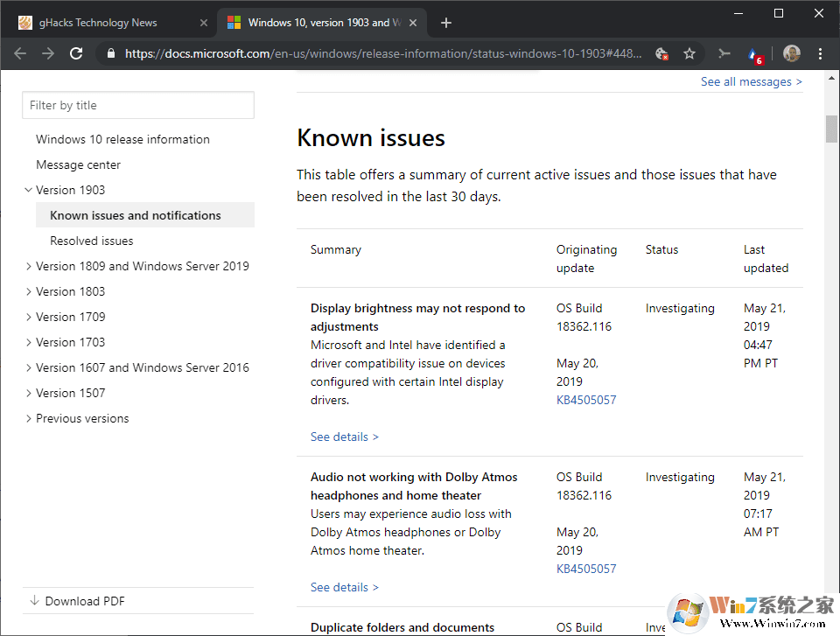Viewport: 840px width, 636px height.
Task: Open Chrome's three-dot menu
Action: tap(820, 53)
